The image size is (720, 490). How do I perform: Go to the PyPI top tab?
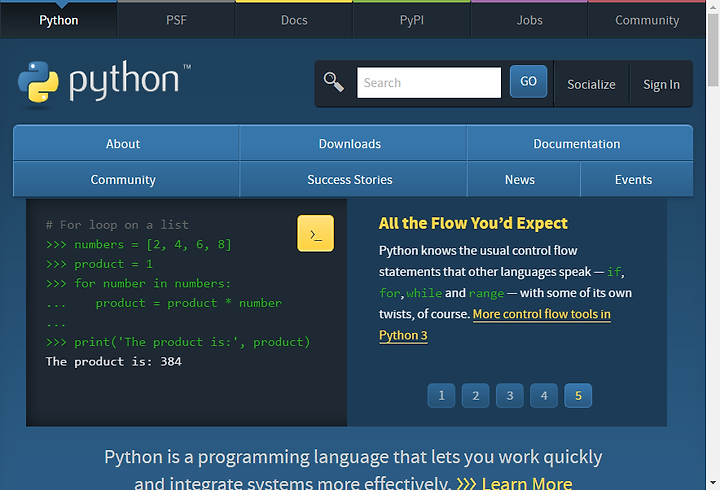point(412,20)
